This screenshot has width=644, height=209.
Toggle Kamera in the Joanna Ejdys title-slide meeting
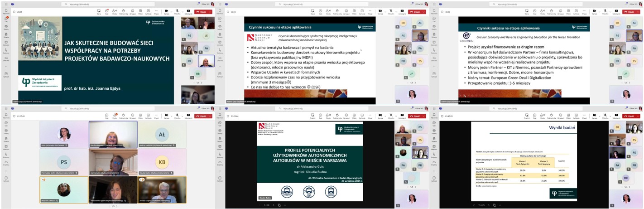tap(166, 11)
